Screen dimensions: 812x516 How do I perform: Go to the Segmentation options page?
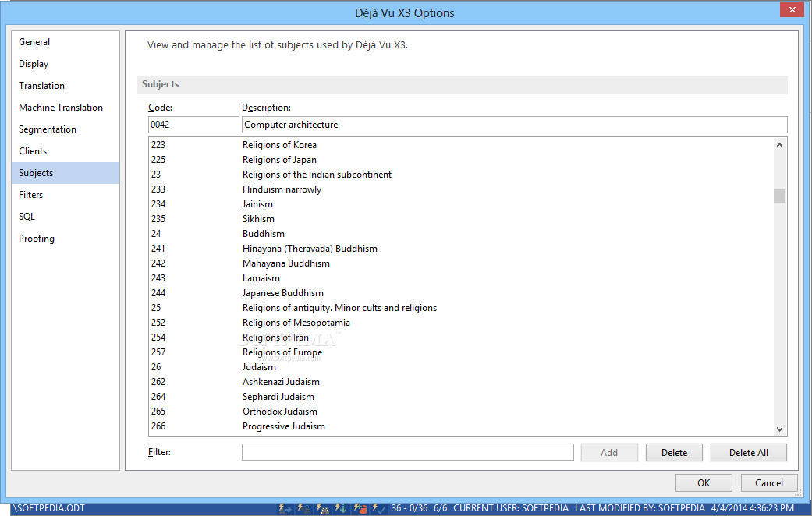coord(66,129)
